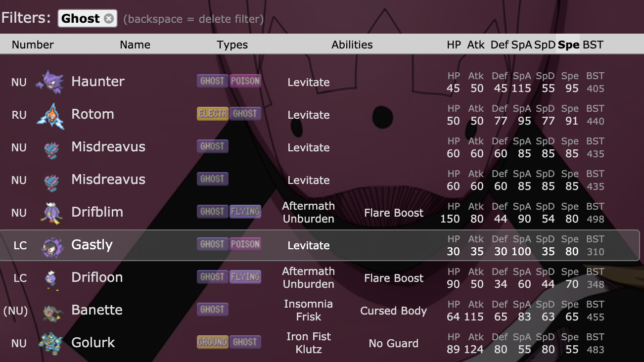Click the Ghost type badge on Golurk's row

245,342
